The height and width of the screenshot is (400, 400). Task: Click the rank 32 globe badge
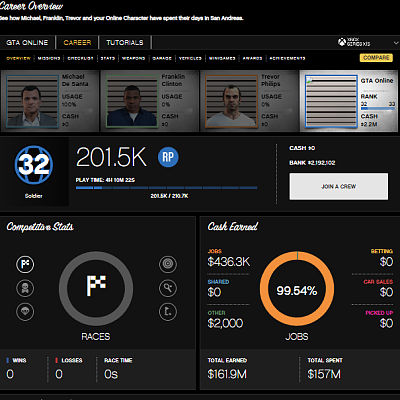34,165
